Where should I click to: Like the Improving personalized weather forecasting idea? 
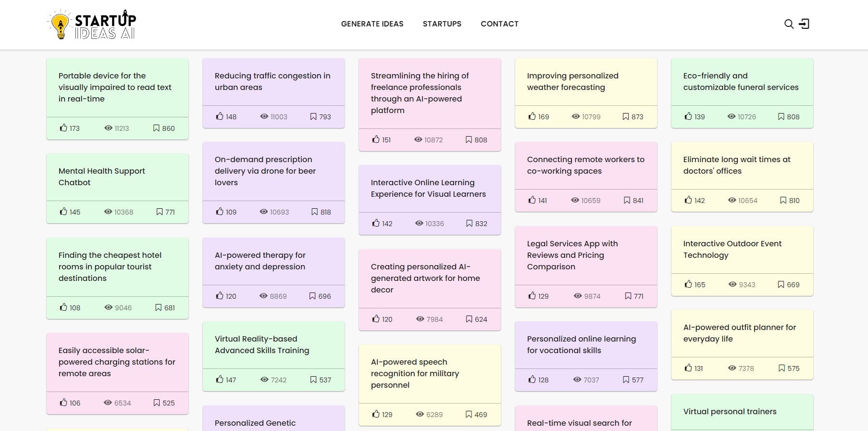click(532, 116)
